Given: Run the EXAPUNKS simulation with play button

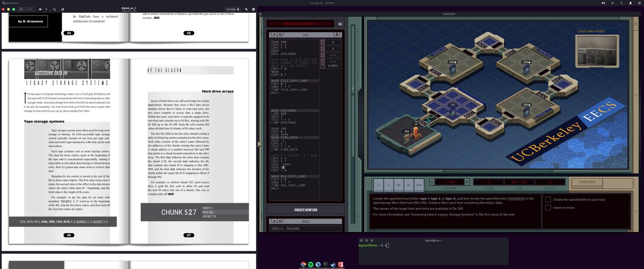Looking at the screenshot, I should click(408, 184).
